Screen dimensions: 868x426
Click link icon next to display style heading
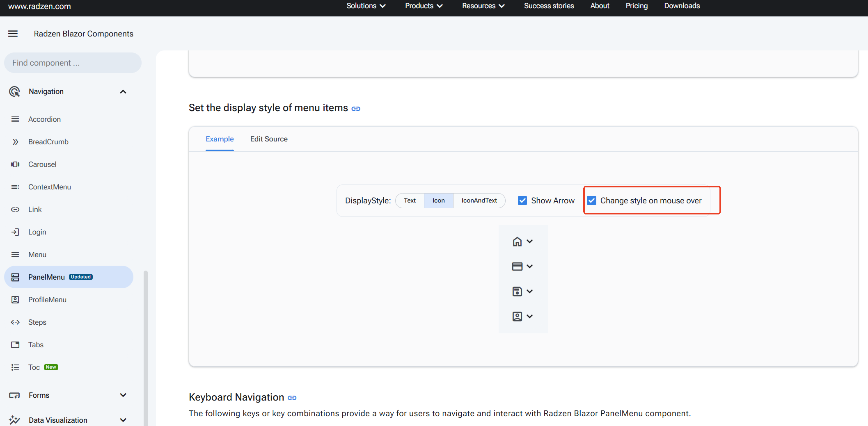(x=356, y=109)
